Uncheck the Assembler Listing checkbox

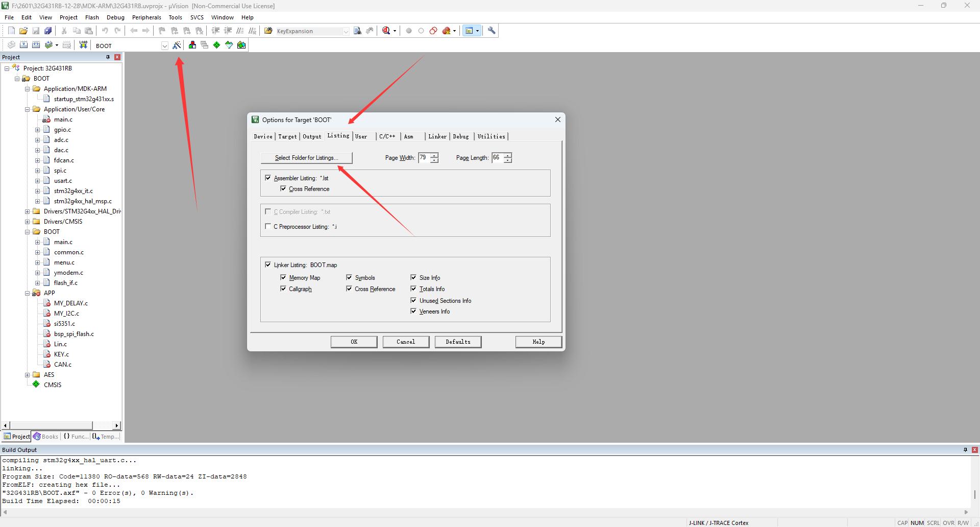(x=268, y=178)
